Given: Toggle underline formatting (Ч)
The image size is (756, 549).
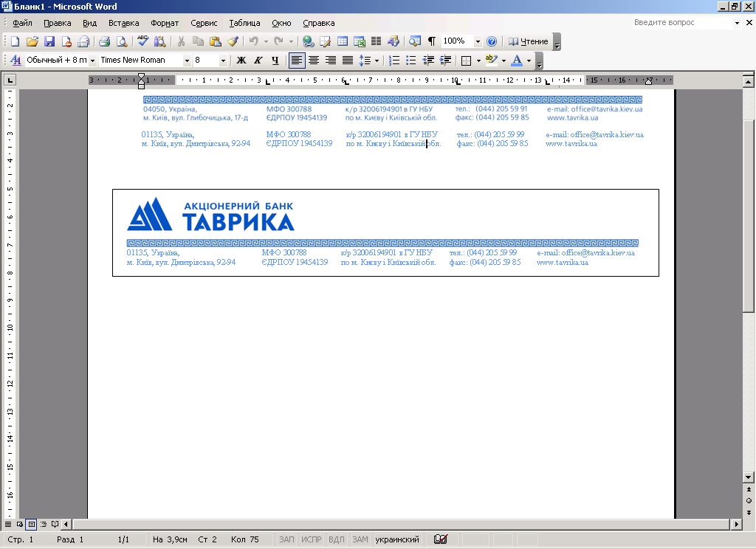Looking at the screenshot, I should point(275,61).
